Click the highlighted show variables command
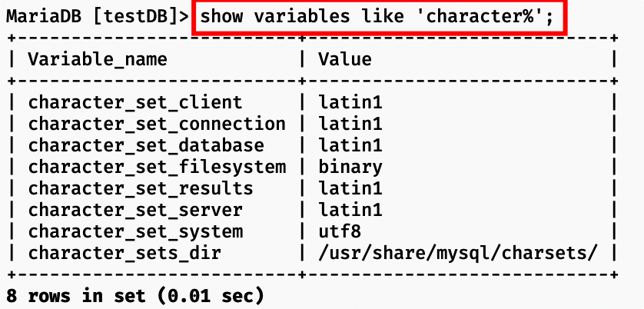Image resolution: width=644 pixels, height=309 pixels. click(x=377, y=17)
